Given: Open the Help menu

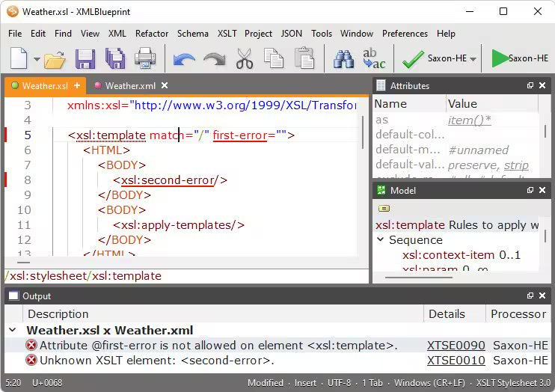Looking at the screenshot, I should [x=446, y=34].
